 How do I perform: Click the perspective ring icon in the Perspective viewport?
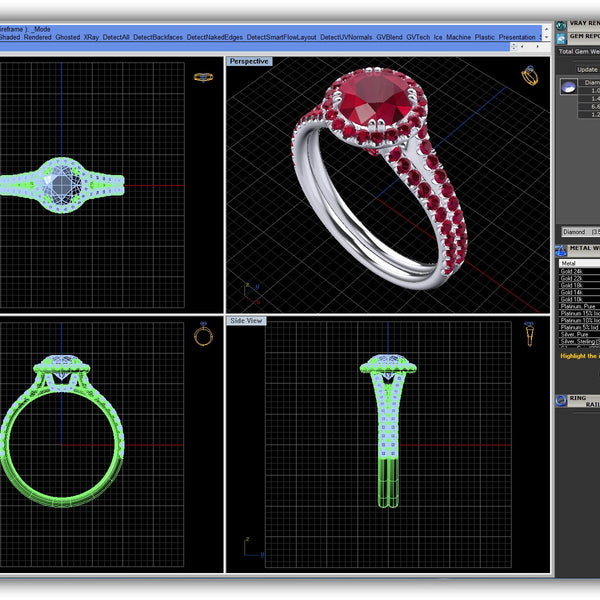coord(529,77)
